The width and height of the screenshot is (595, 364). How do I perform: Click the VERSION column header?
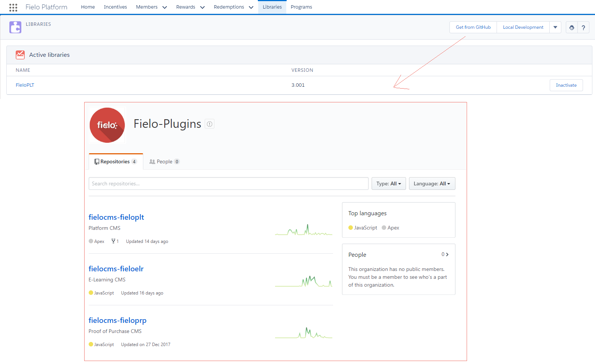point(302,70)
